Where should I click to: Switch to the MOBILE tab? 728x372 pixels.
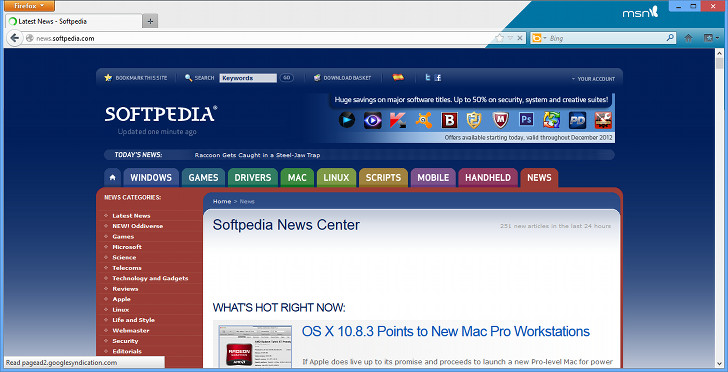tap(433, 177)
